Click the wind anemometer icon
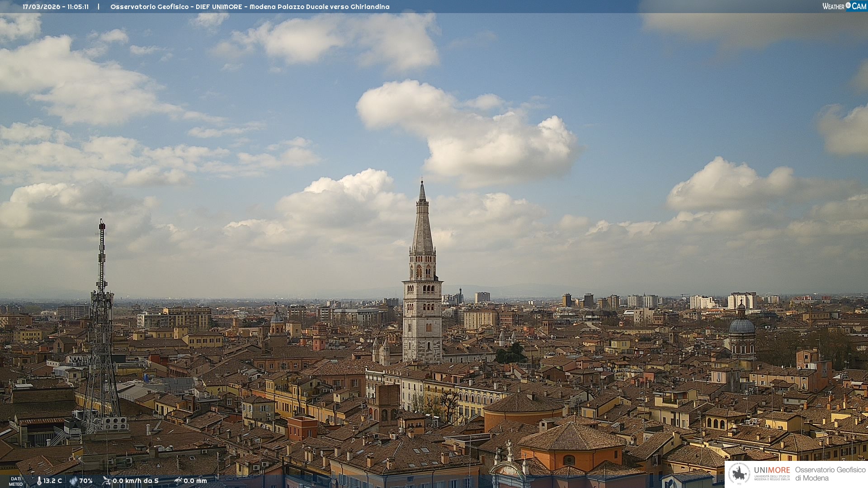This screenshot has height=488, width=868. point(106,481)
